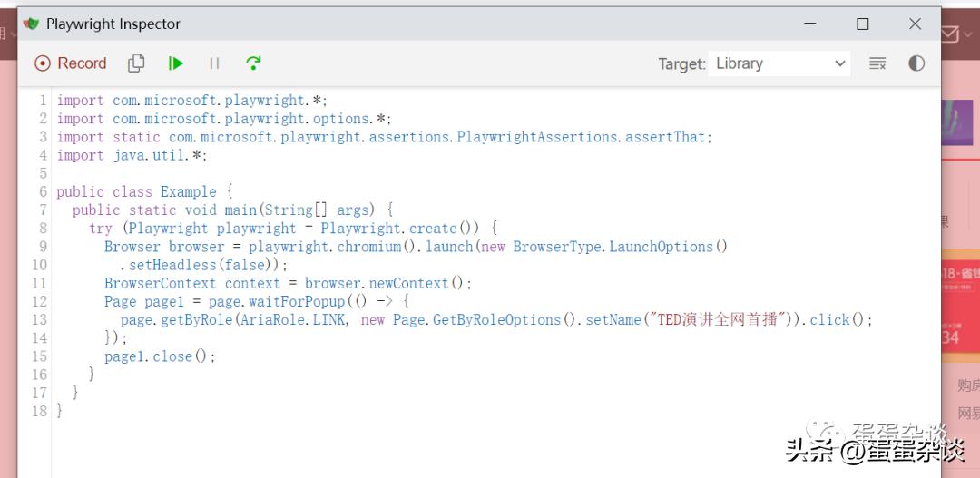This screenshot has width=980, height=478.
Task: Place the cursor on the page1.close() line
Action: pyautogui.click(x=160, y=356)
